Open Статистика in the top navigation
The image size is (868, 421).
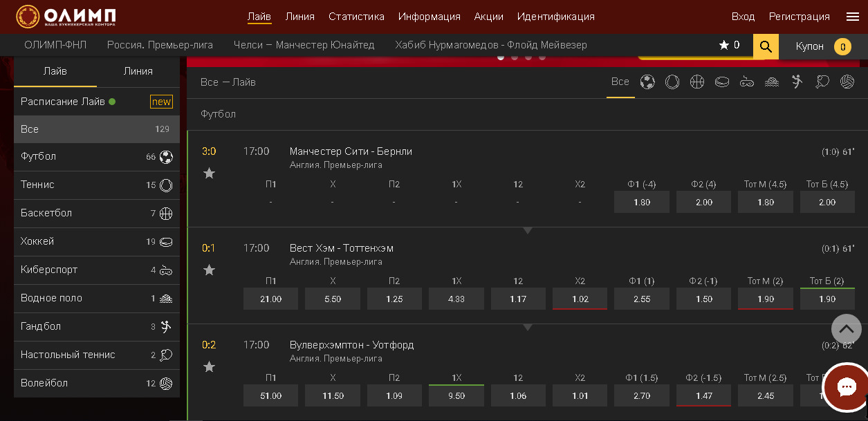click(356, 17)
